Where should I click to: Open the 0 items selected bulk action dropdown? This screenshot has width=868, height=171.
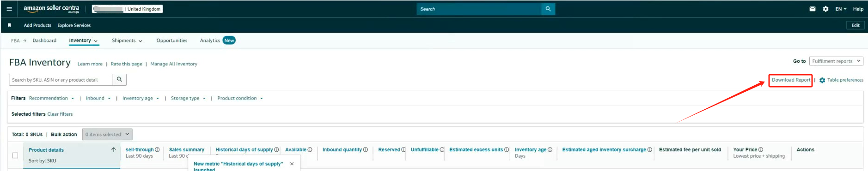[107, 134]
